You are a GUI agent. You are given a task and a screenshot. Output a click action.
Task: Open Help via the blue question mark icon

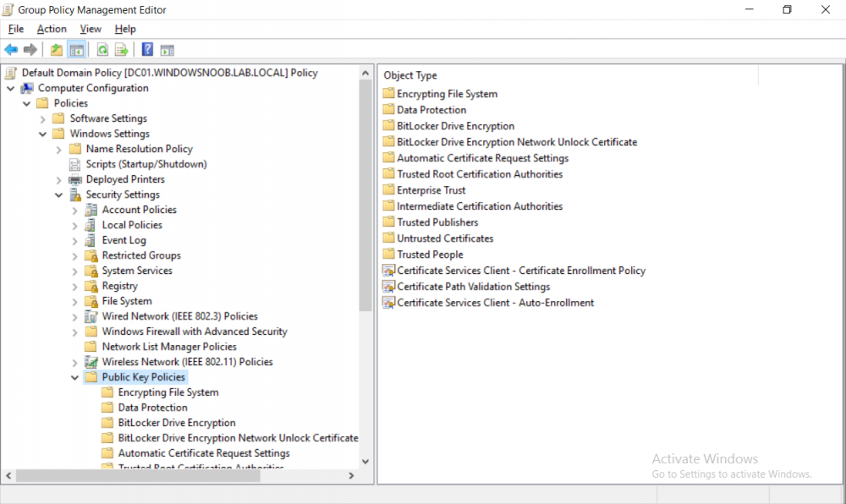(147, 50)
